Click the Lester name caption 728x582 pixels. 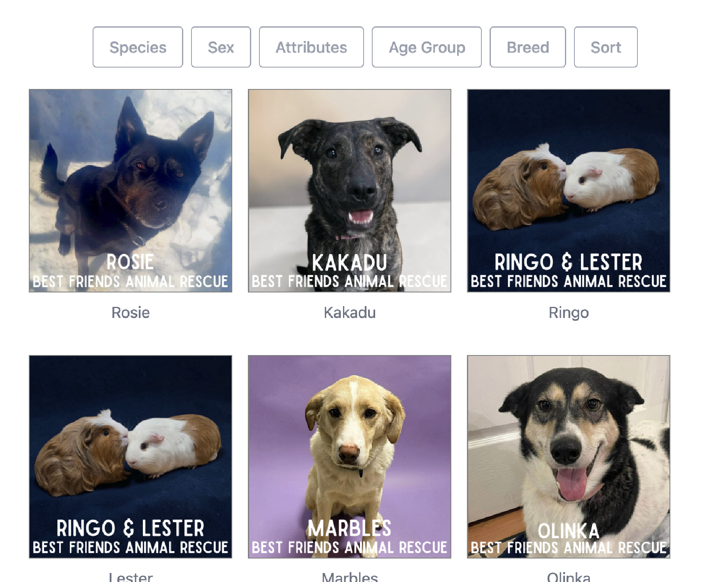131,577
